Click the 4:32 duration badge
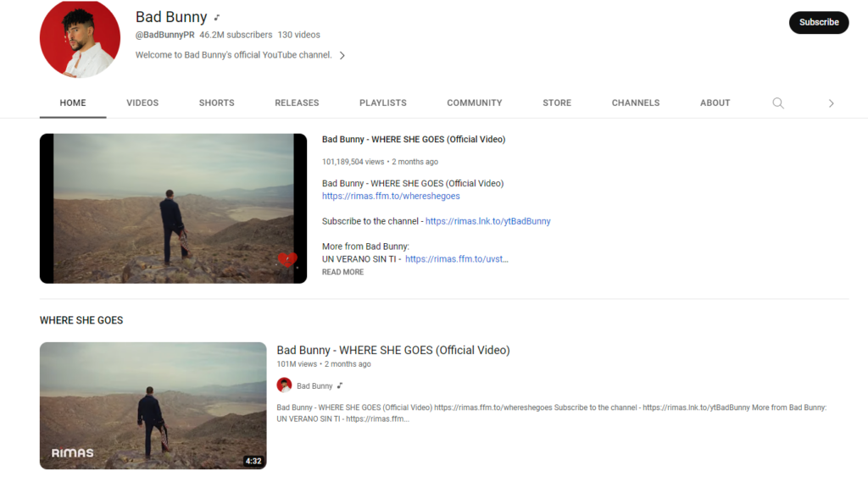Screen dimensions: 868x482 (253, 461)
